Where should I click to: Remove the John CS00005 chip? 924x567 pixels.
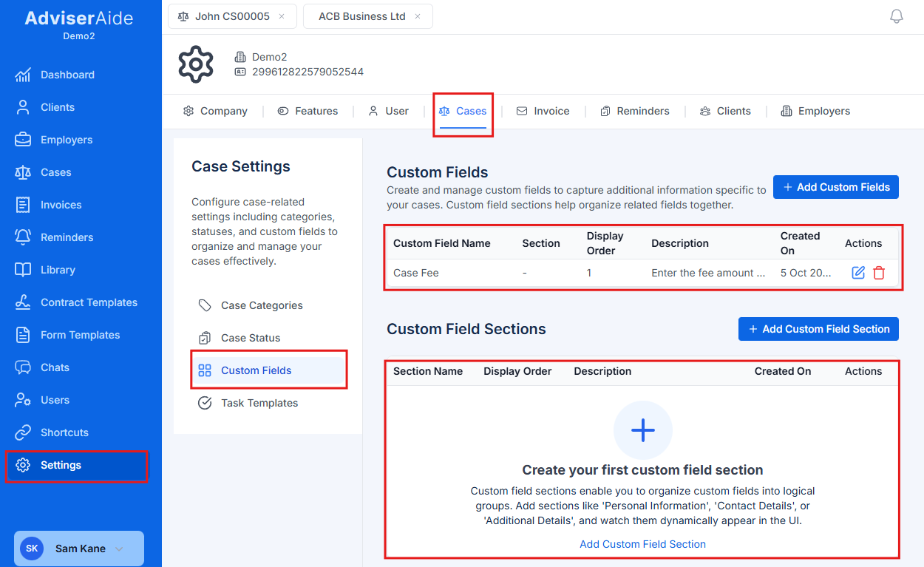point(279,16)
